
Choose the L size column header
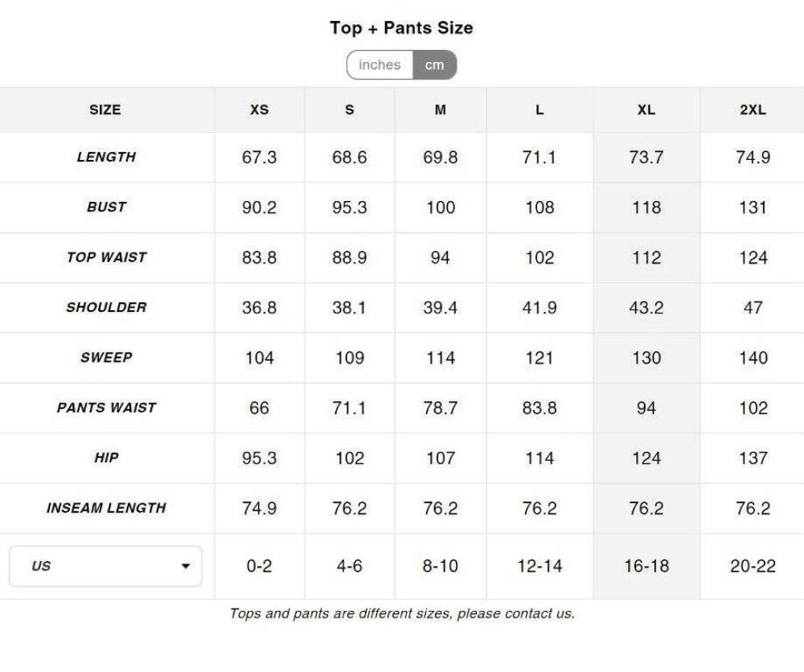pyautogui.click(x=539, y=110)
